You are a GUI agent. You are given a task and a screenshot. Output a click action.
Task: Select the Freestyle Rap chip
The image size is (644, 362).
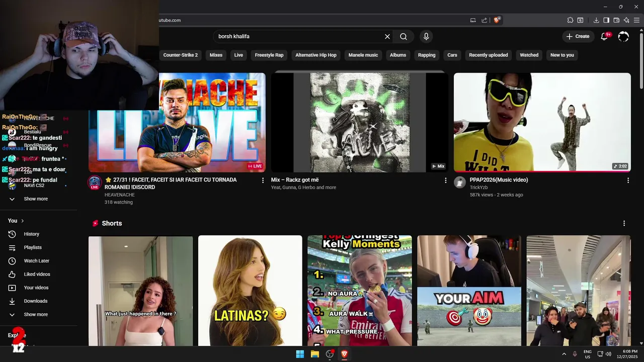pyautogui.click(x=269, y=55)
